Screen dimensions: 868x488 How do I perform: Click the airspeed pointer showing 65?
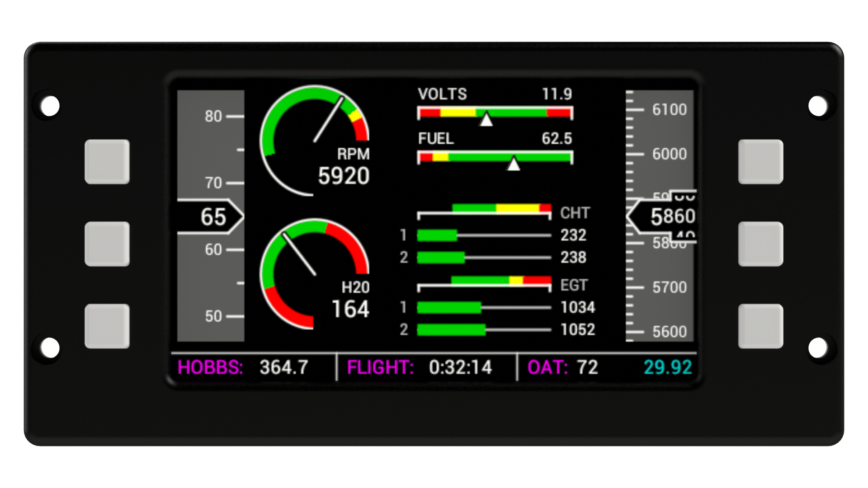(x=212, y=217)
